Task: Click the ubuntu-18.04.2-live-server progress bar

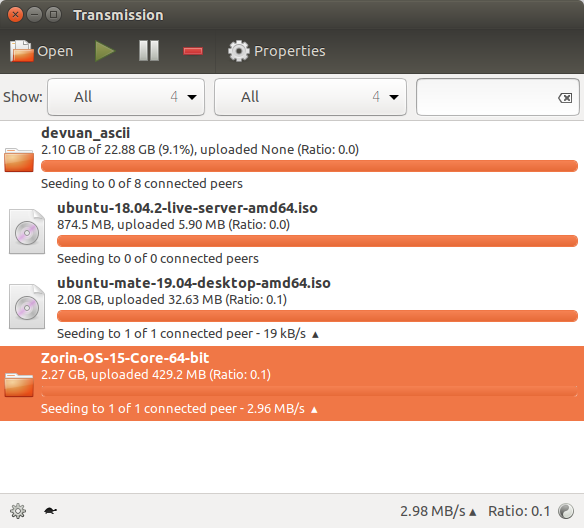Action: click(317, 241)
